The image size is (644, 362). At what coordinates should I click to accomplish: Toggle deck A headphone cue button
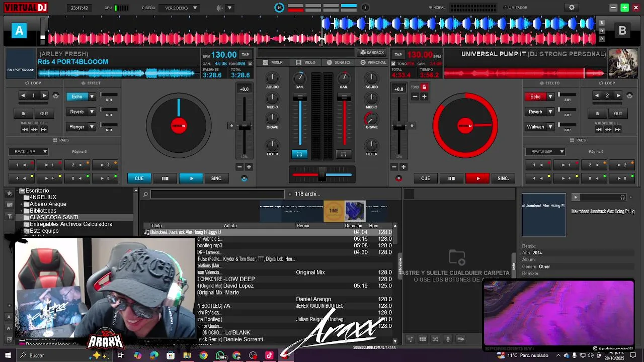(x=299, y=154)
